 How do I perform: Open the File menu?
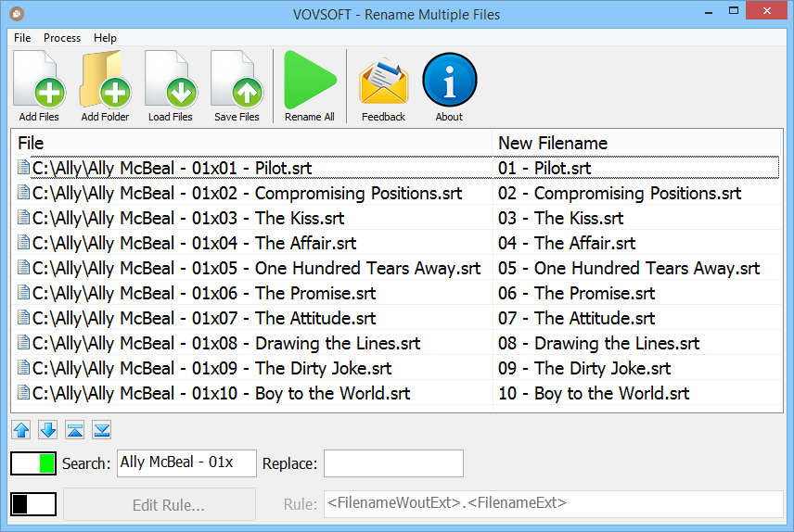22,38
